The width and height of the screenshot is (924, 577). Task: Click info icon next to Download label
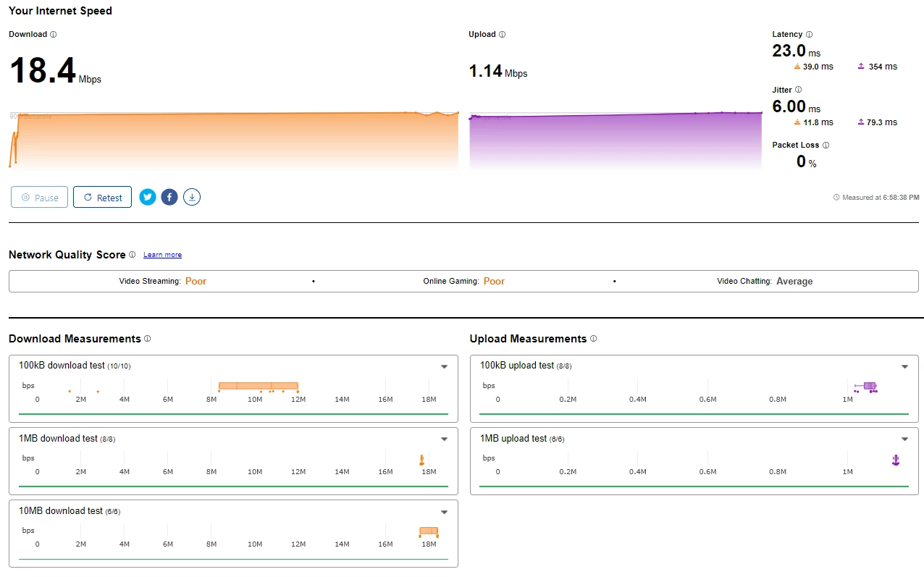click(54, 35)
